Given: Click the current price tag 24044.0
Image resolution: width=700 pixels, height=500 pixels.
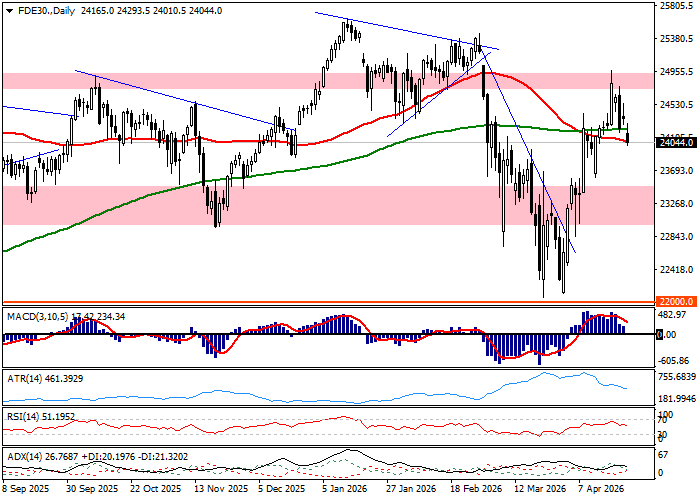Looking at the screenshot, I should click(x=678, y=143).
